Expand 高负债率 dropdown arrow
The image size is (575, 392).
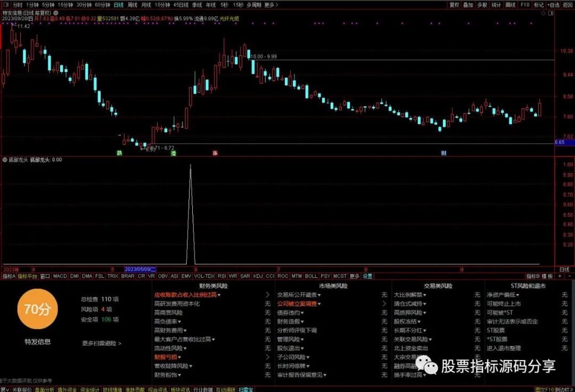pos(179,322)
